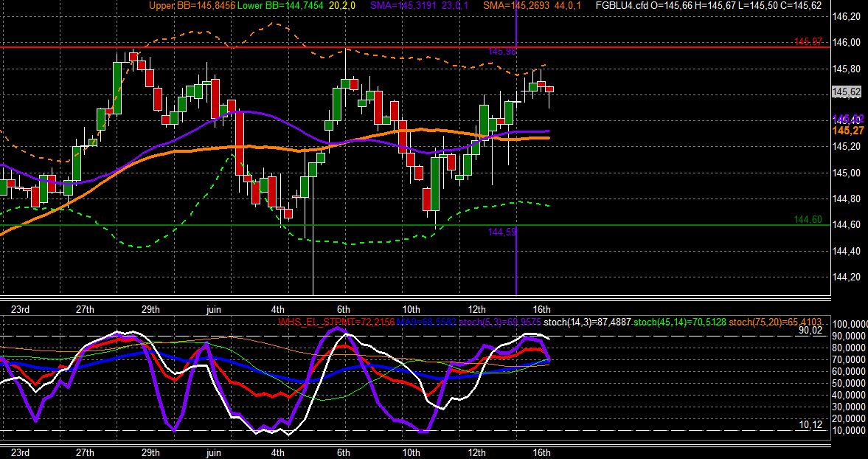Select the MA9=68,5582 label
Viewport: 868px width, 459px height.
point(426,322)
